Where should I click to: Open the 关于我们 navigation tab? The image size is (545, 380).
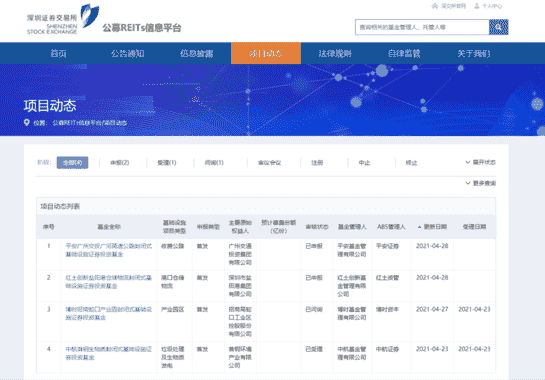click(x=473, y=54)
